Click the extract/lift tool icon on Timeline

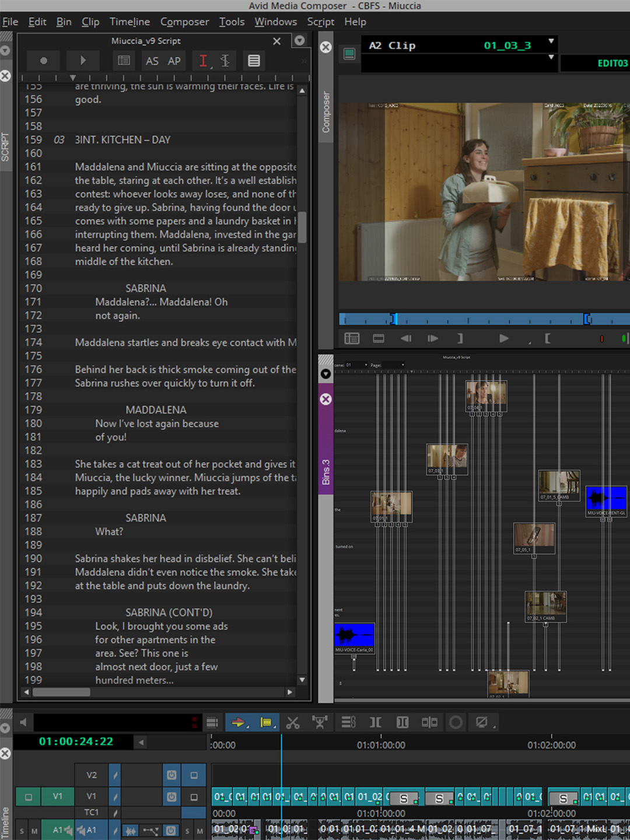pyautogui.click(x=320, y=723)
